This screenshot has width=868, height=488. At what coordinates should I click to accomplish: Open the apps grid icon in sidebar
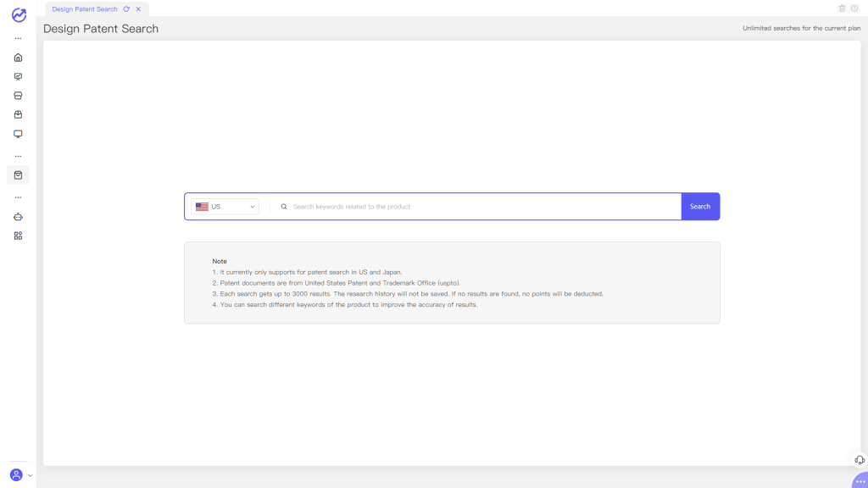coord(19,236)
